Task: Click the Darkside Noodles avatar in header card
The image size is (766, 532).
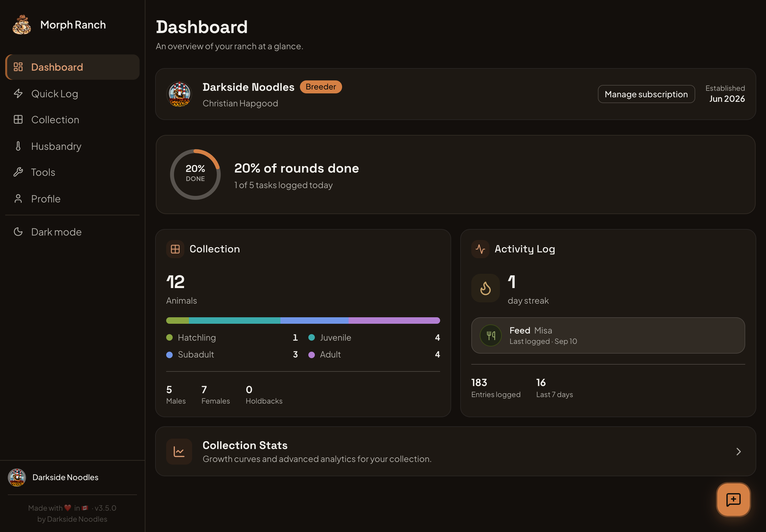Action: [x=179, y=94]
